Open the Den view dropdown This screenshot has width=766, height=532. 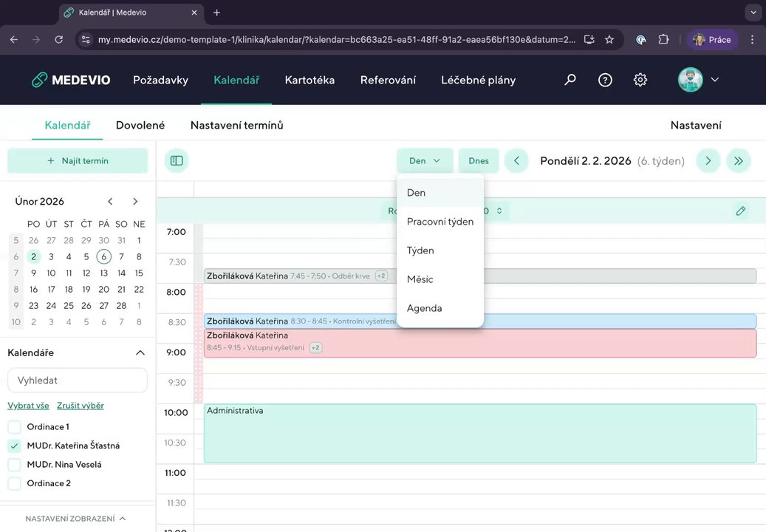point(425,161)
